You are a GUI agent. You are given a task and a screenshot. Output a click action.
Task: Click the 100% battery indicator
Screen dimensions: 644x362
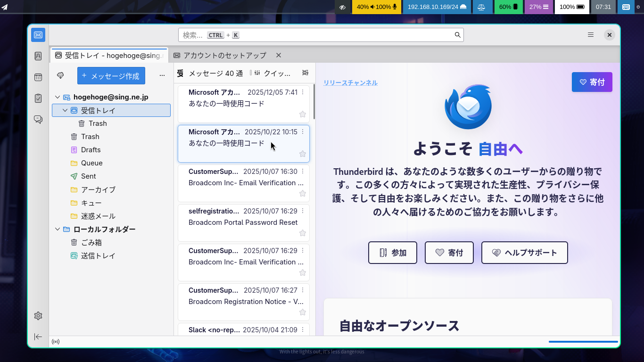click(x=572, y=7)
